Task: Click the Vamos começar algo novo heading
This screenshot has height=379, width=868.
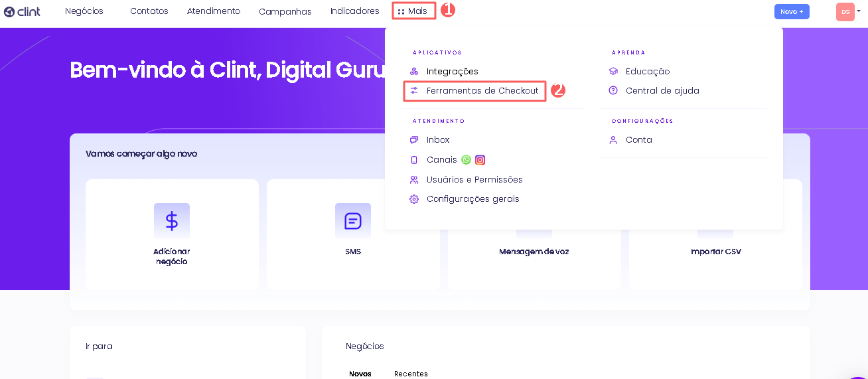Action: (141, 154)
